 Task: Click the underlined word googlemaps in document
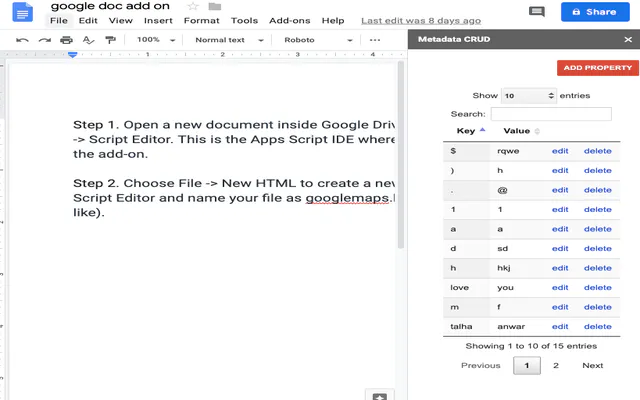coord(347,198)
